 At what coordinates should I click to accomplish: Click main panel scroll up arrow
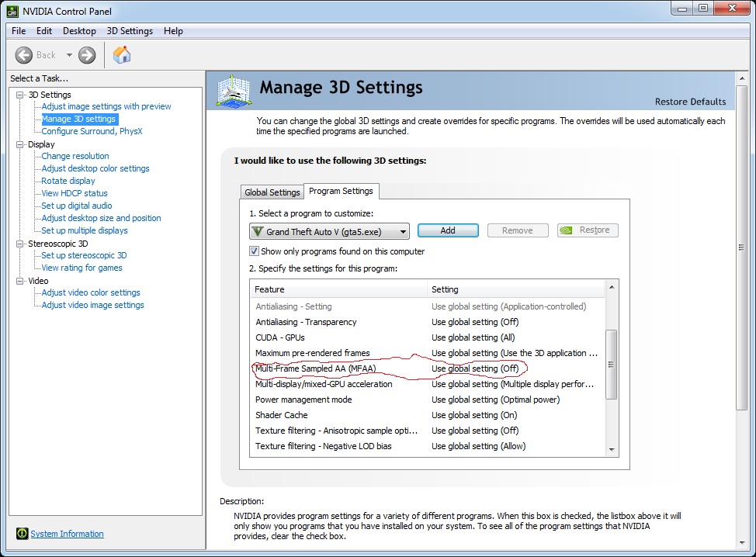click(742, 78)
